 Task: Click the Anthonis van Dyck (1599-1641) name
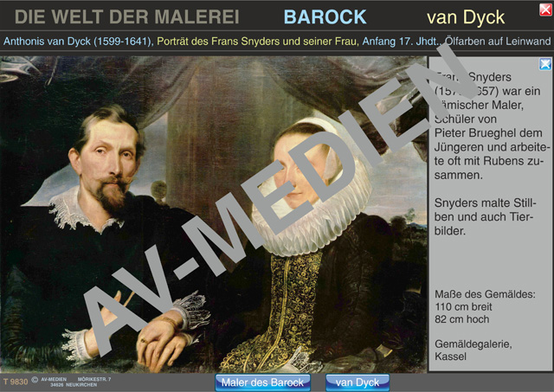77,42
